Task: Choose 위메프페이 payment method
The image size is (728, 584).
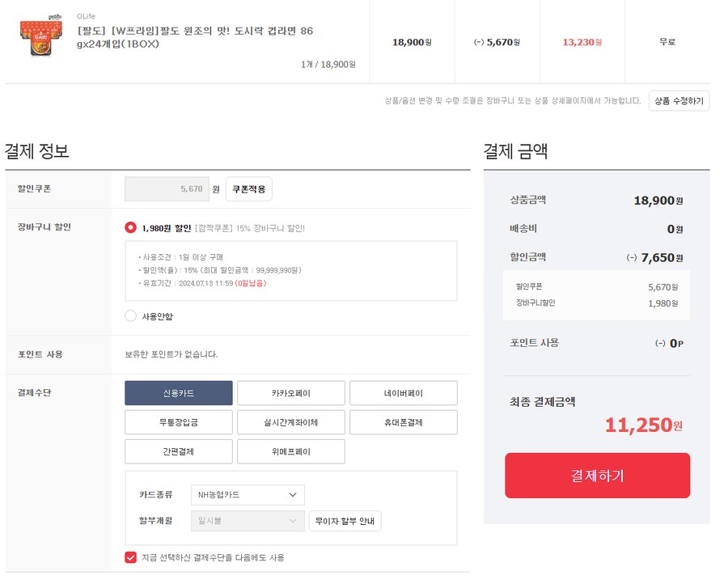Action: tap(291, 451)
